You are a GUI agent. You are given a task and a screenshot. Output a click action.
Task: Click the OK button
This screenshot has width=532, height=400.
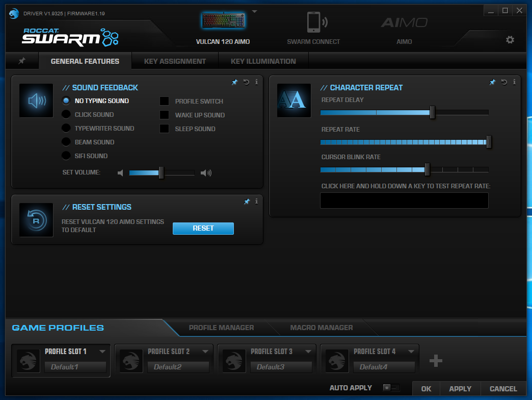[x=426, y=389]
